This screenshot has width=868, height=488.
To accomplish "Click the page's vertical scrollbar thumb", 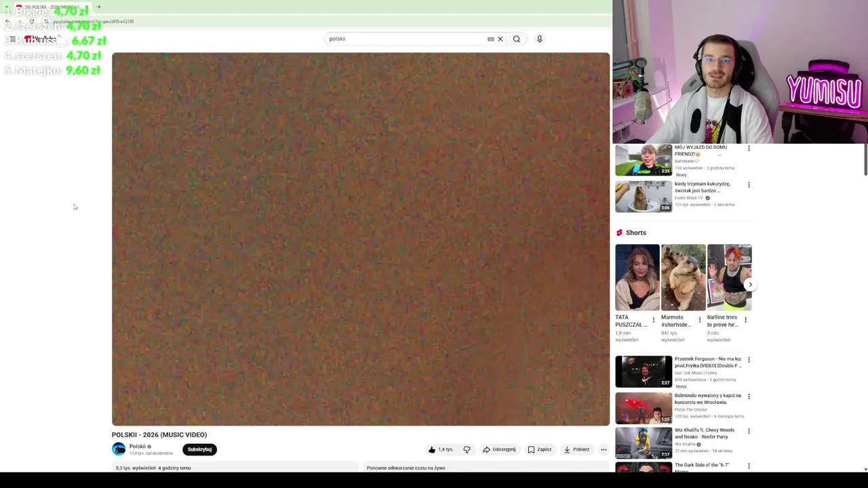I will tap(865, 160).
